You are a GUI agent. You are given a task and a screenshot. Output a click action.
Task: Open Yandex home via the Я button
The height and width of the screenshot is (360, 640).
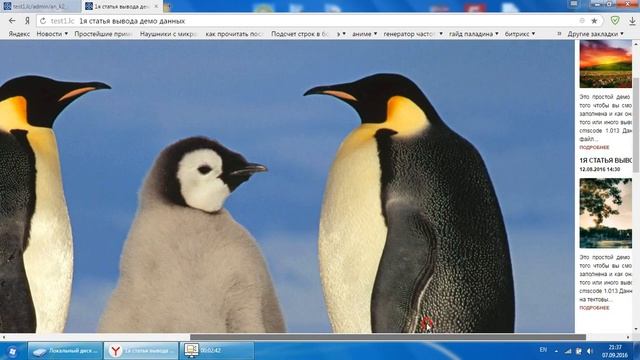pos(27,20)
